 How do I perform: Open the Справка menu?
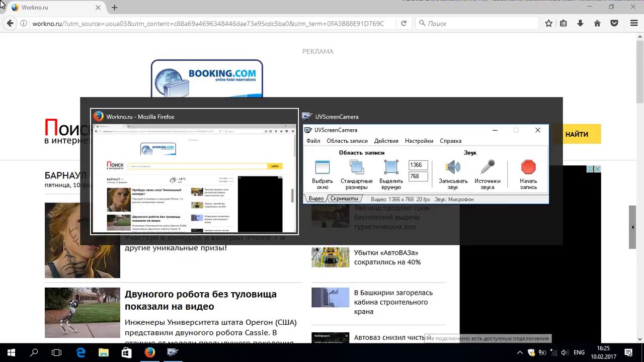(450, 141)
